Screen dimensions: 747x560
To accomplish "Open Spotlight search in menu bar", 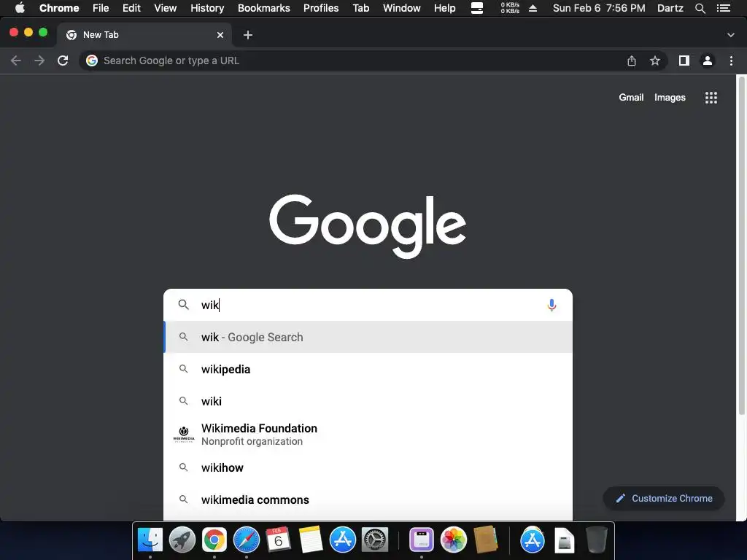I will point(700,8).
